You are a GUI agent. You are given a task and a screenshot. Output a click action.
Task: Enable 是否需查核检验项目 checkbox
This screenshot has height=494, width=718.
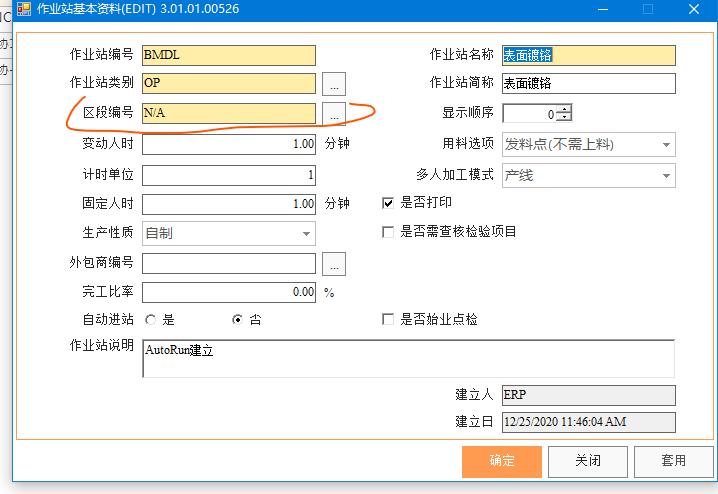388,232
